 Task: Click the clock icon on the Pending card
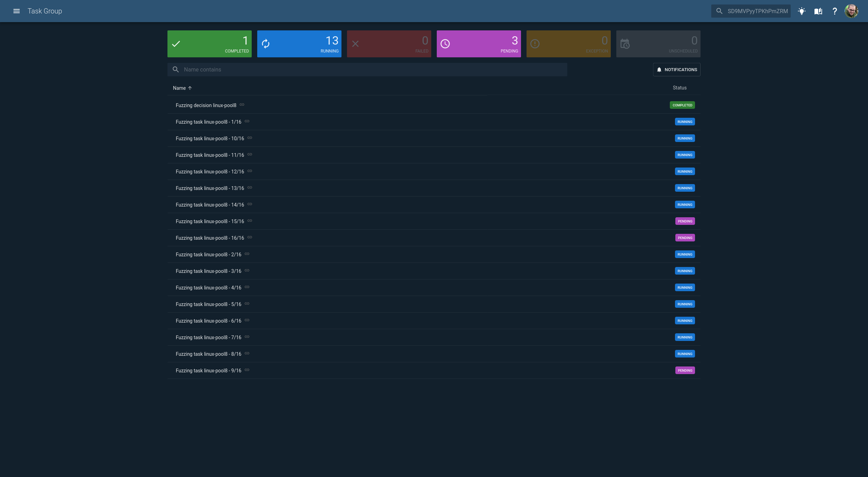click(445, 44)
